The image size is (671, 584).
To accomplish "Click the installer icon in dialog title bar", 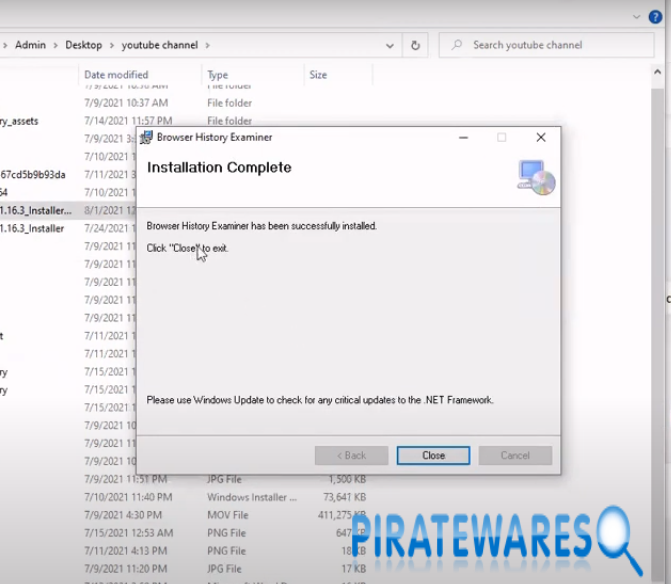I will pos(146,137).
